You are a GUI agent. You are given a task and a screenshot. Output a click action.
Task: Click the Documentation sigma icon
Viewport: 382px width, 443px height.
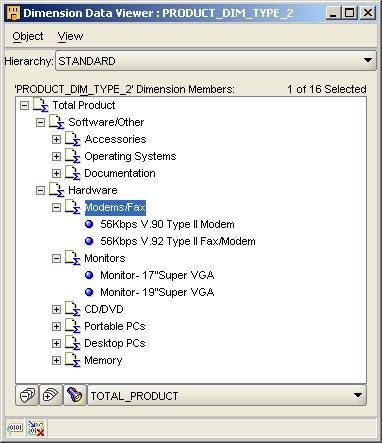[73, 173]
